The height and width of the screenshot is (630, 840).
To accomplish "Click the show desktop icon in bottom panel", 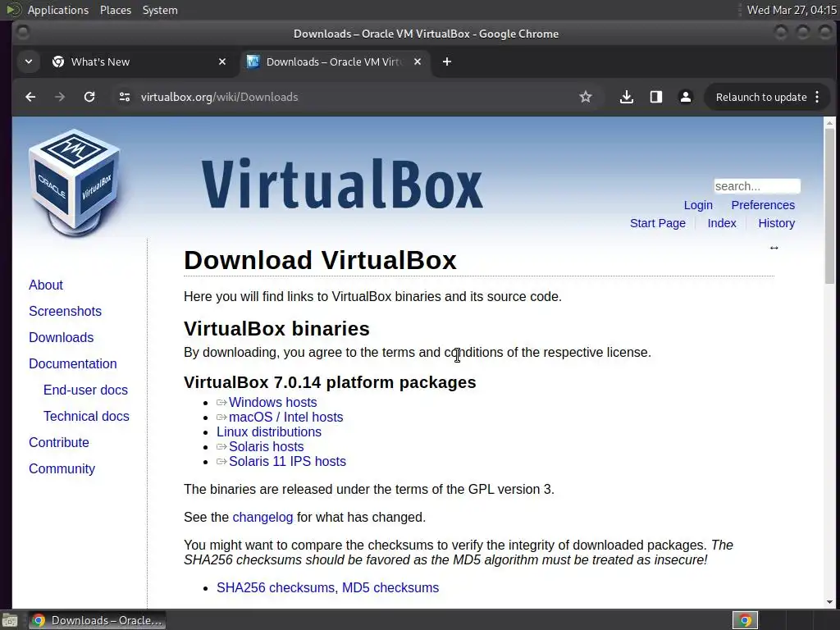I will click(10, 620).
